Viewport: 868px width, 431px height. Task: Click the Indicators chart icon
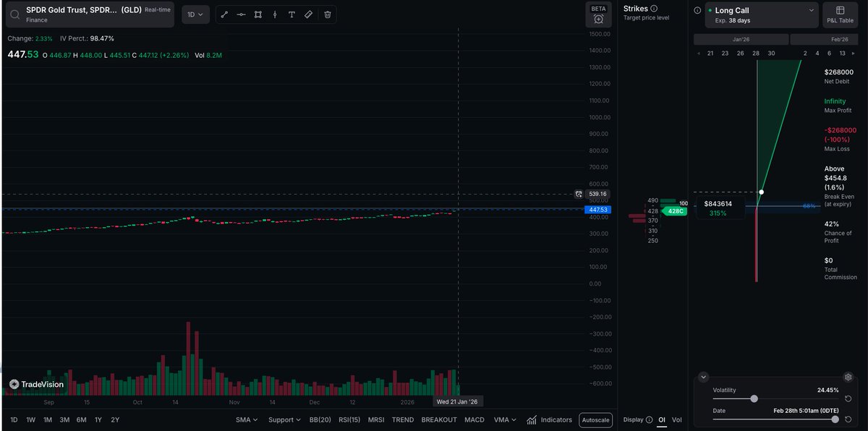pyautogui.click(x=532, y=419)
